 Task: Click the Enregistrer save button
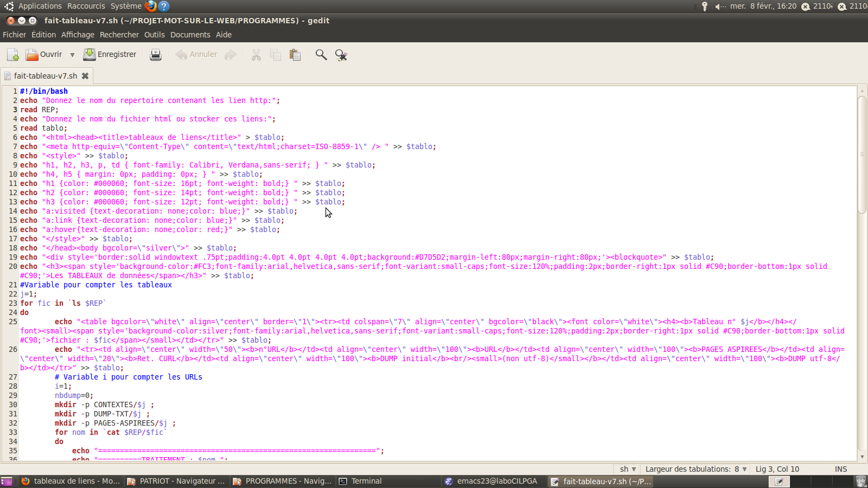110,55
